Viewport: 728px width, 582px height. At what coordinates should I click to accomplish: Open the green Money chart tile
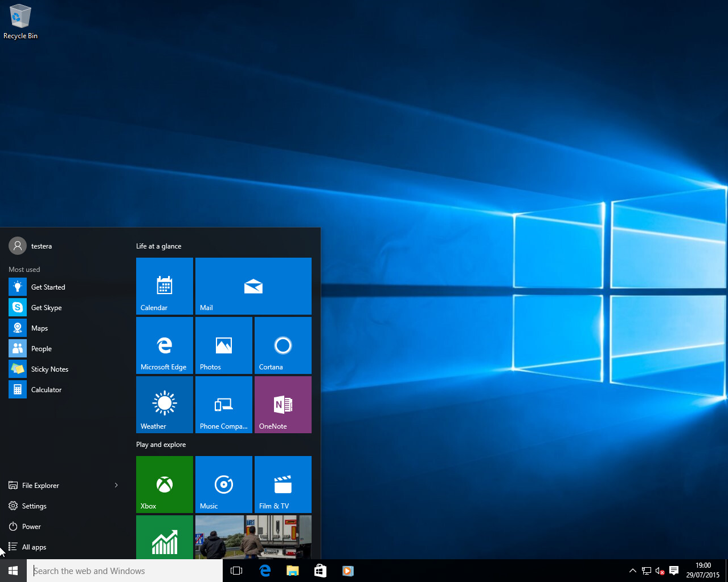165,537
